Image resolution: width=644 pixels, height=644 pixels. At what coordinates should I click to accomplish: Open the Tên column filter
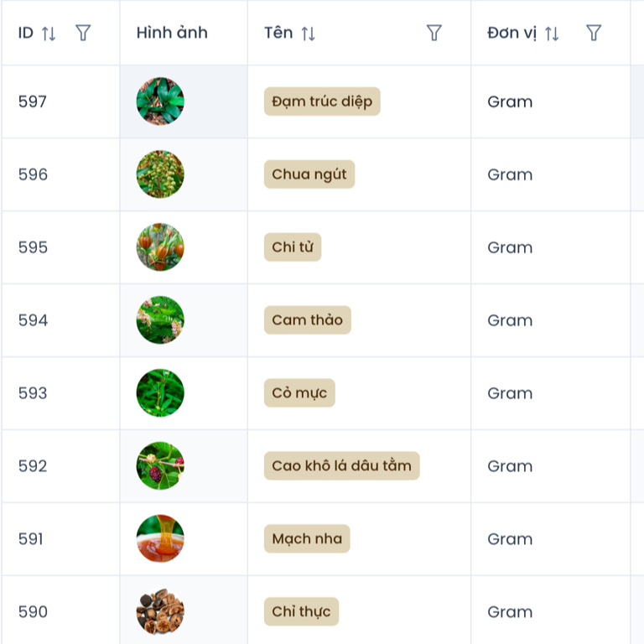tap(434, 33)
